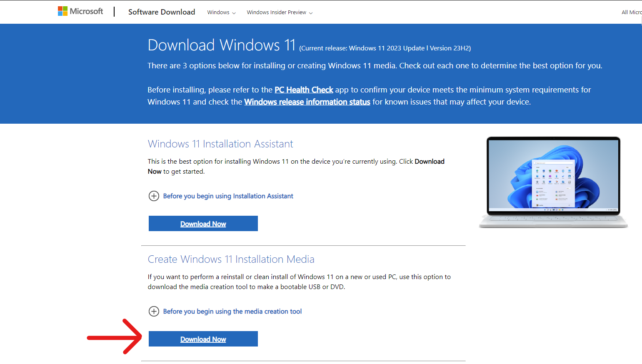
Task: Click the four-color Microsoft square icon
Action: click(x=63, y=10)
